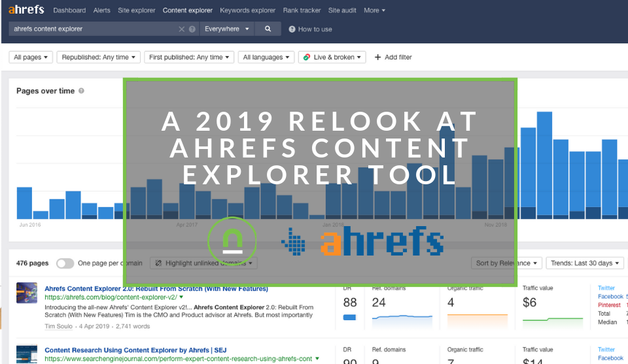Open the All pages filter dropdown
The image size is (628, 364).
(31, 58)
